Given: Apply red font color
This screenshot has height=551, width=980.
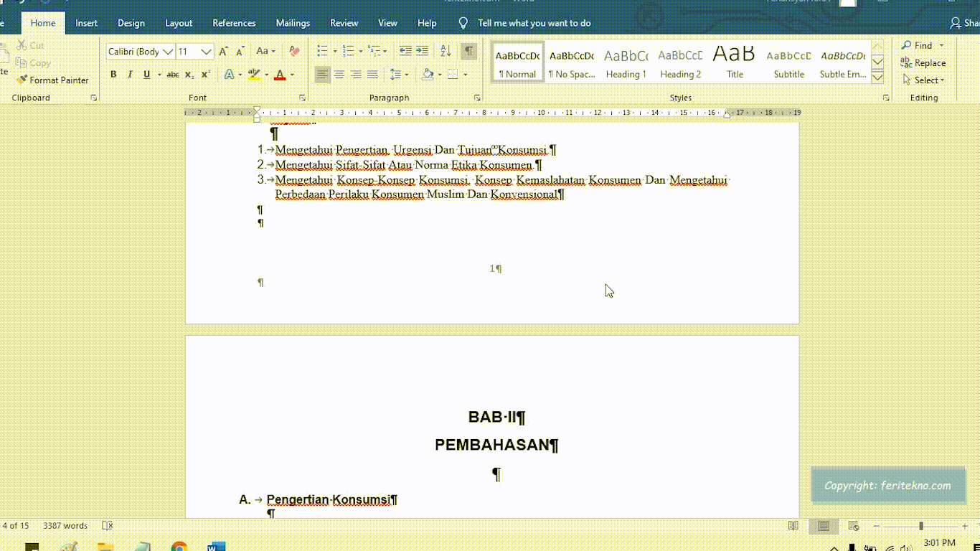Looking at the screenshot, I should click(280, 75).
